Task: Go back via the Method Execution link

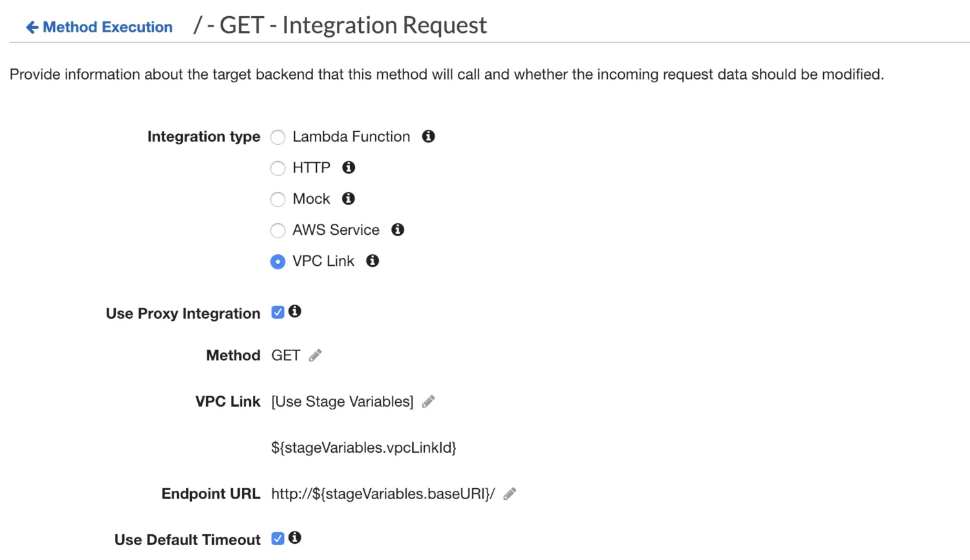Action: point(107,27)
